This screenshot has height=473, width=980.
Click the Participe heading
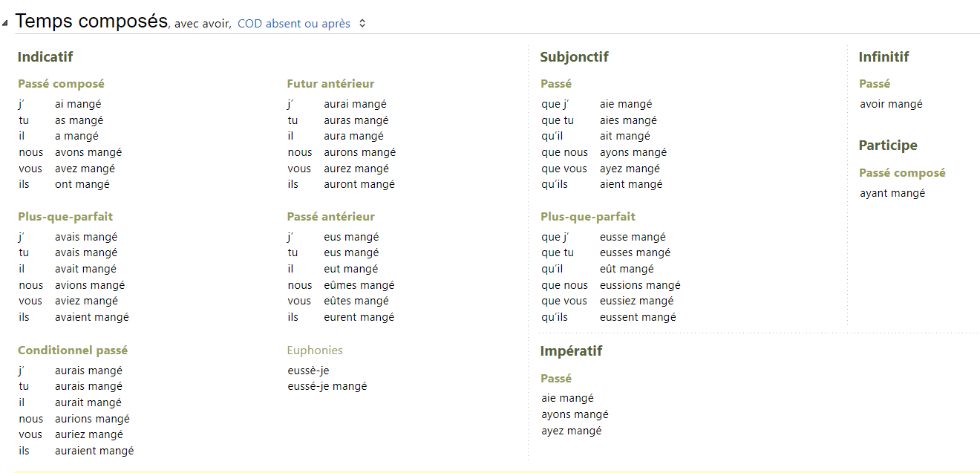[888, 146]
